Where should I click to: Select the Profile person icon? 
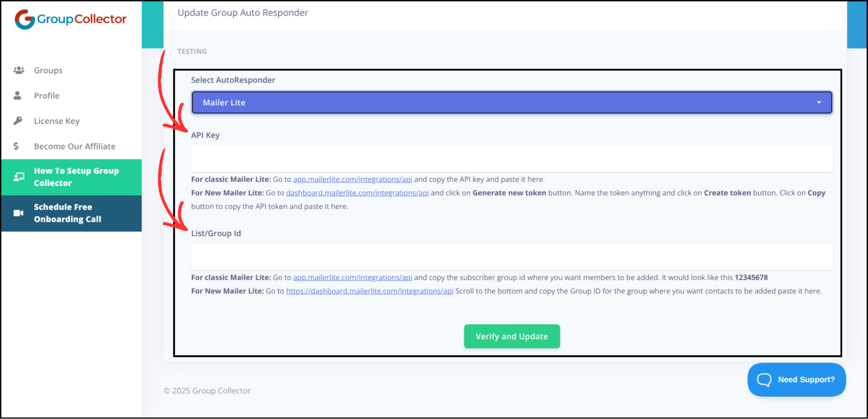17,95
